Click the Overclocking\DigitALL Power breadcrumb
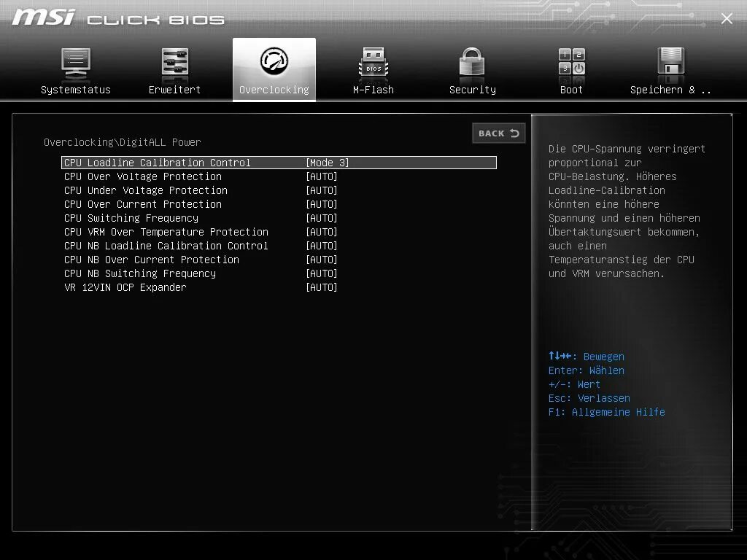 pyautogui.click(x=123, y=142)
